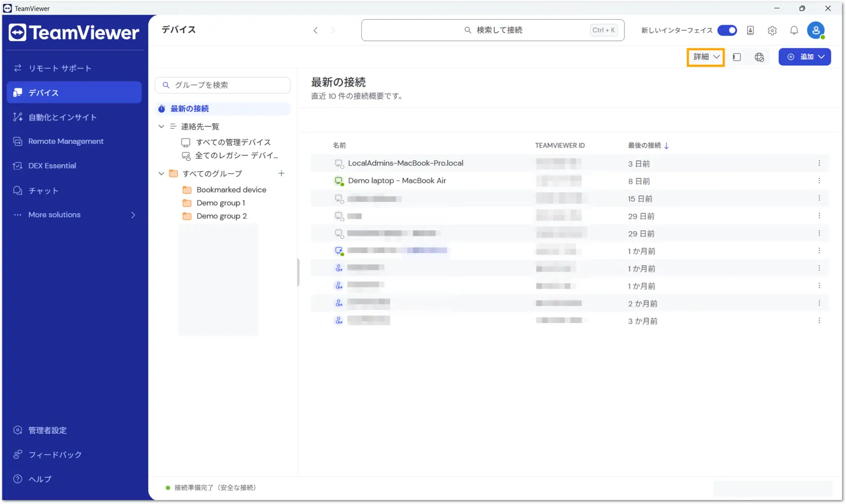Click online device icon of Demo laptop
The image size is (846, 504).
point(339,181)
